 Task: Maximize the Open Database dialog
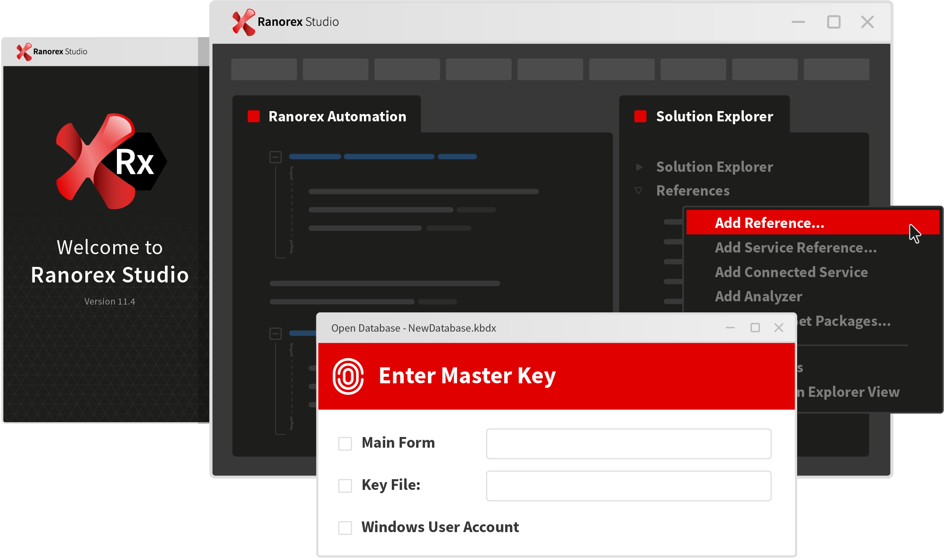coord(755,328)
